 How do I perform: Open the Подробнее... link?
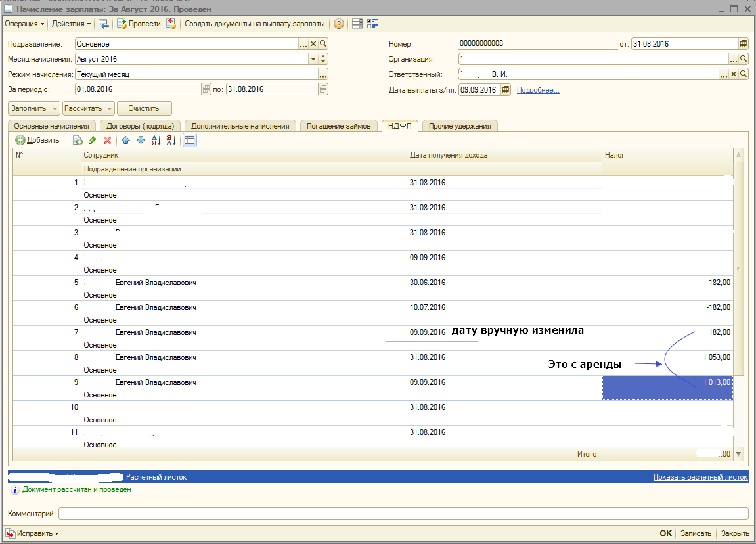538,90
